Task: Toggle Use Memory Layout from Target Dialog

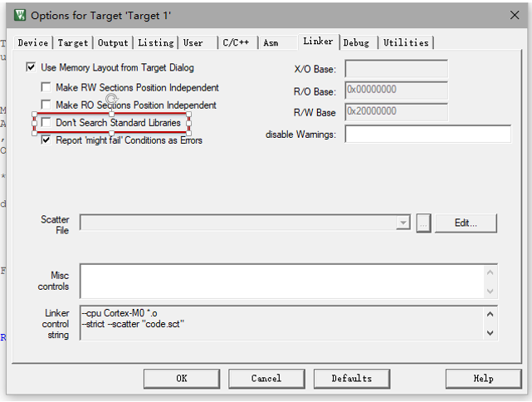Action: point(32,67)
